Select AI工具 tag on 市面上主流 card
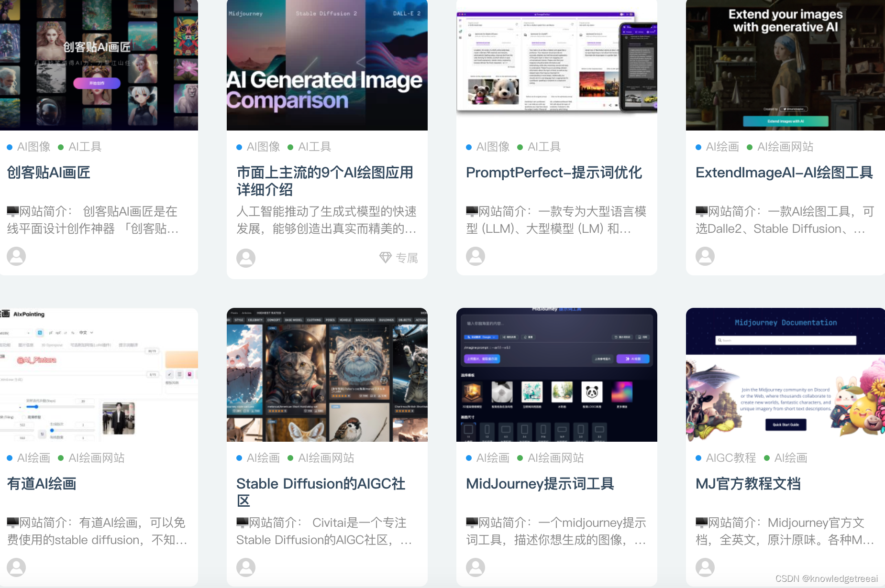Viewport: 885px width, 588px height. pyautogui.click(x=315, y=147)
